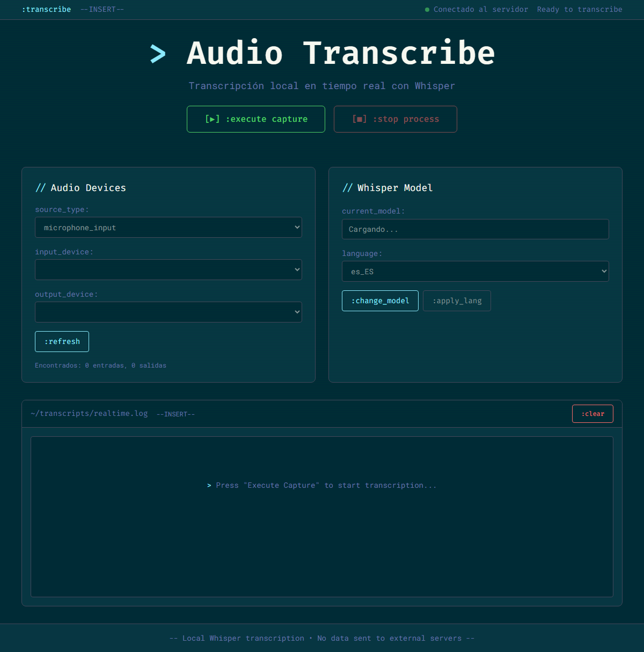Click the '// Audio Devices' panel heading
644x652 pixels.
[80, 188]
